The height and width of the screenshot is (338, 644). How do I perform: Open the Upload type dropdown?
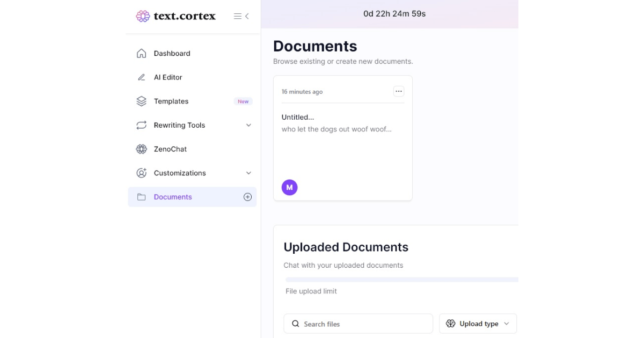point(478,324)
